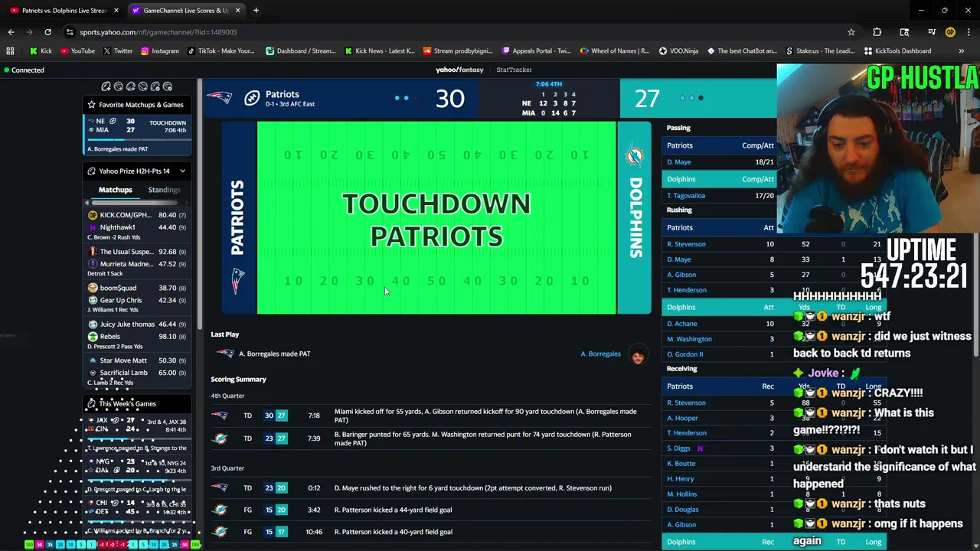
Task: Click the Patriots logo in the score header
Action: [219, 98]
